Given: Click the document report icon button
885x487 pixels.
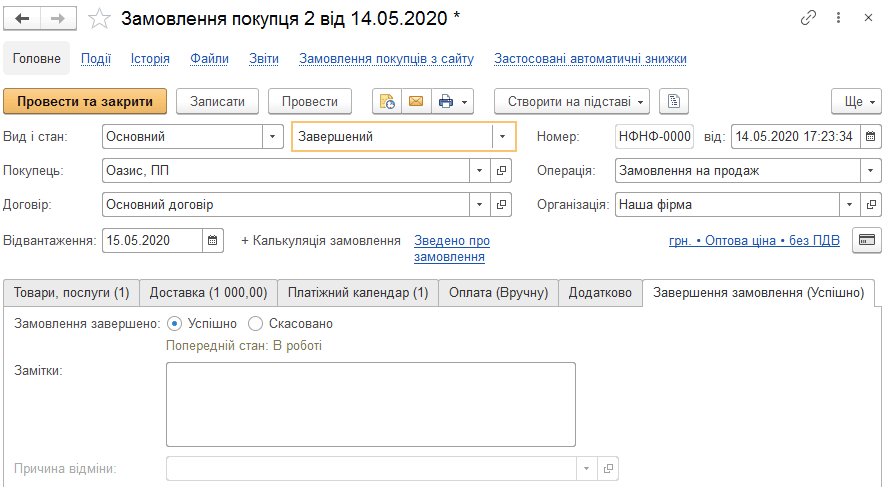Looking at the screenshot, I should pyautogui.click(x=674, y=102).
